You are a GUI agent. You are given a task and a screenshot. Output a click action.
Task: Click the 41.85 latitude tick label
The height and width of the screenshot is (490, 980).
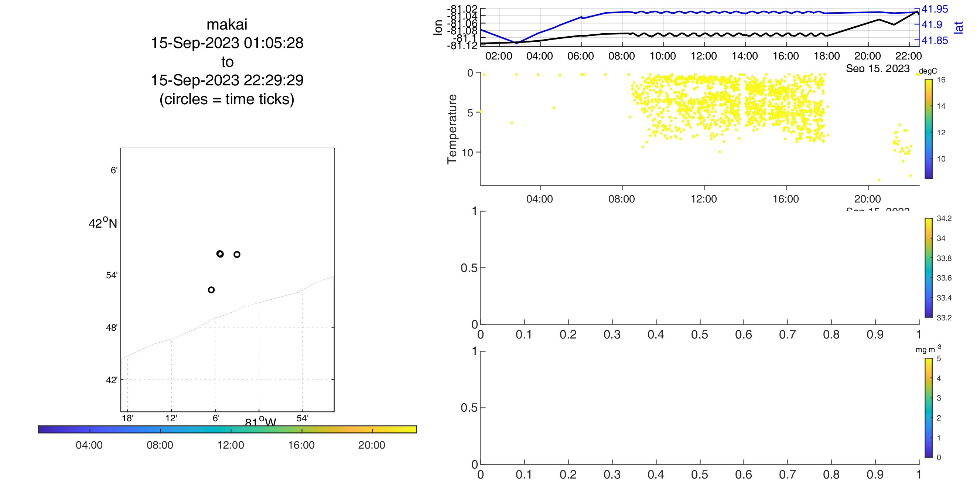click(935, 40)
